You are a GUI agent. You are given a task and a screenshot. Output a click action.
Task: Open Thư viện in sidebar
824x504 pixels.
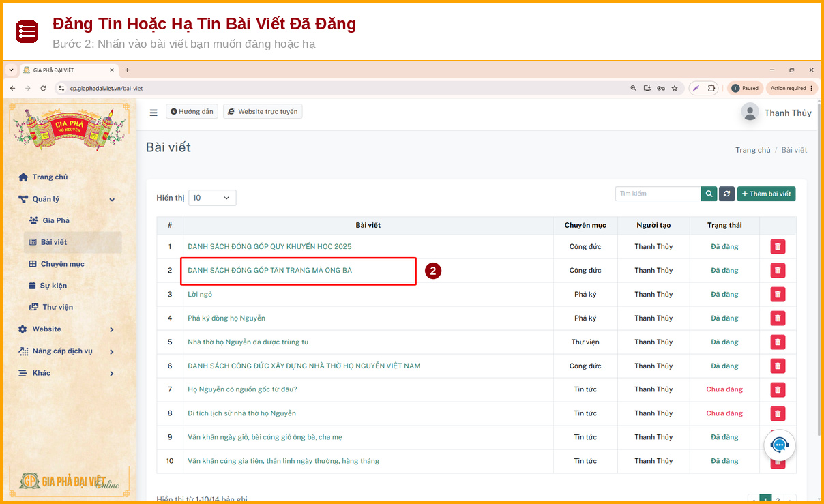pyautogui.click(x=51, y=307)
